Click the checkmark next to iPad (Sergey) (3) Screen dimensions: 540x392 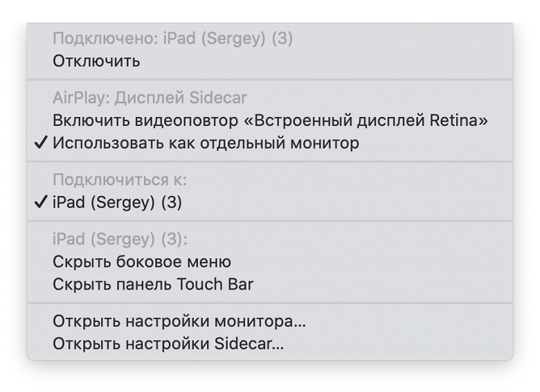[42, 203]
